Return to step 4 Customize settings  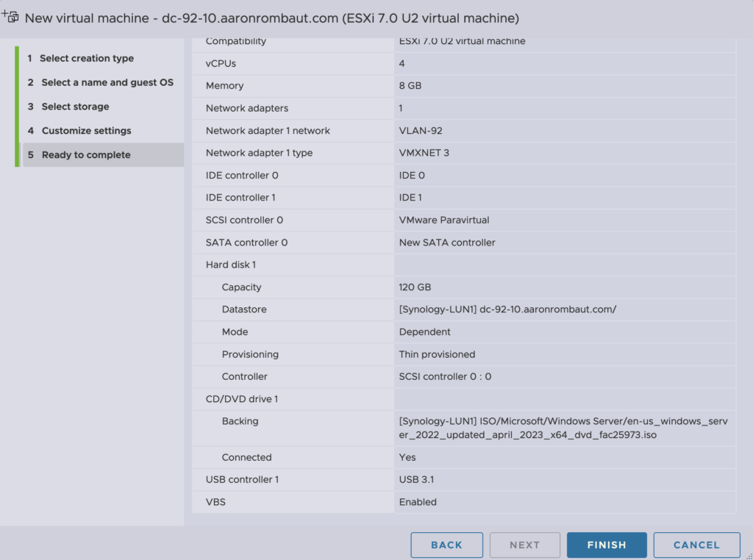pyautogui.click(x=86, y=131)
